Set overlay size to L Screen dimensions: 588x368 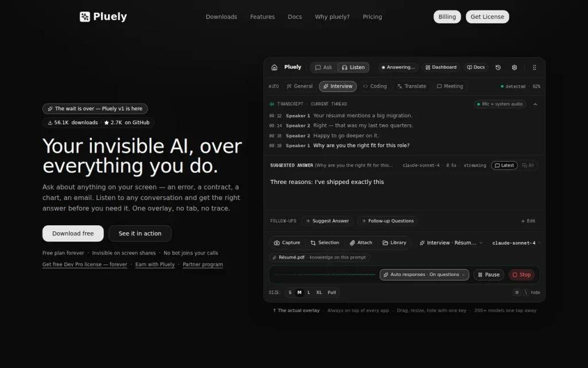308,292
